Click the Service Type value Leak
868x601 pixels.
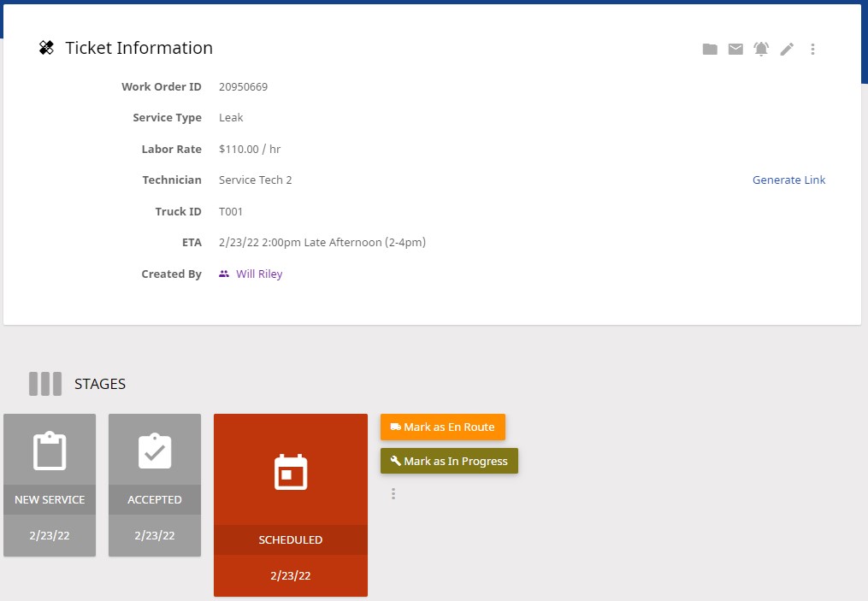click(231, 118)
